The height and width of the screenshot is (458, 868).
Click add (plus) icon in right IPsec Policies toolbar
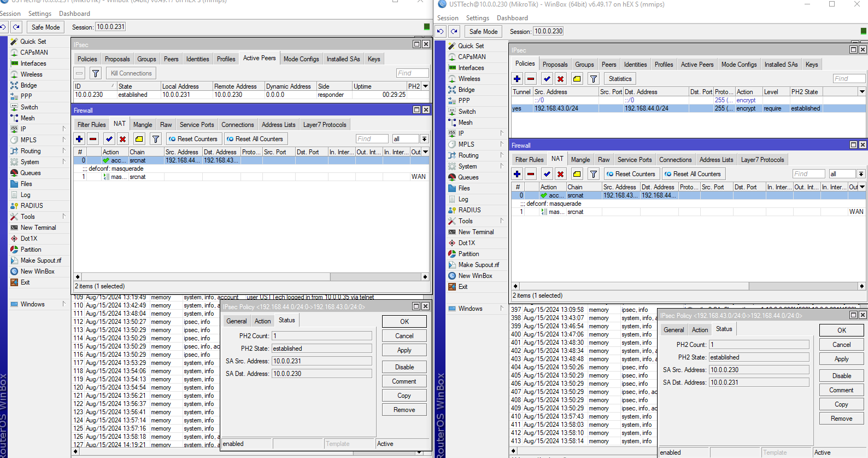coord(517,79)
